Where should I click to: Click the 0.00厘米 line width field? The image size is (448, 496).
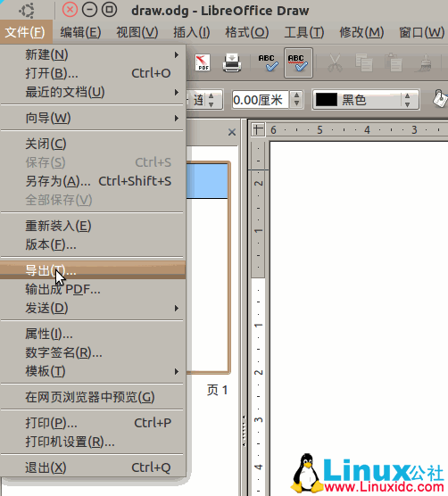(260, 100)
